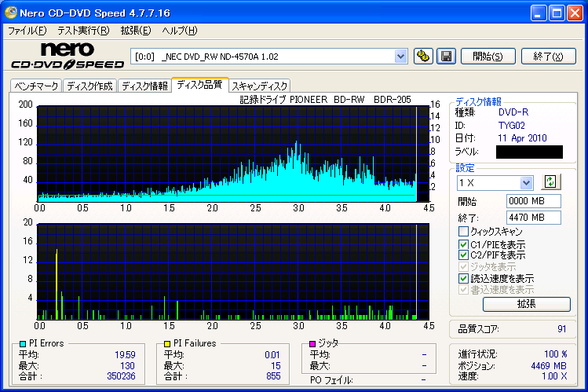Open the drive selection dropdown

coord(400,57)
